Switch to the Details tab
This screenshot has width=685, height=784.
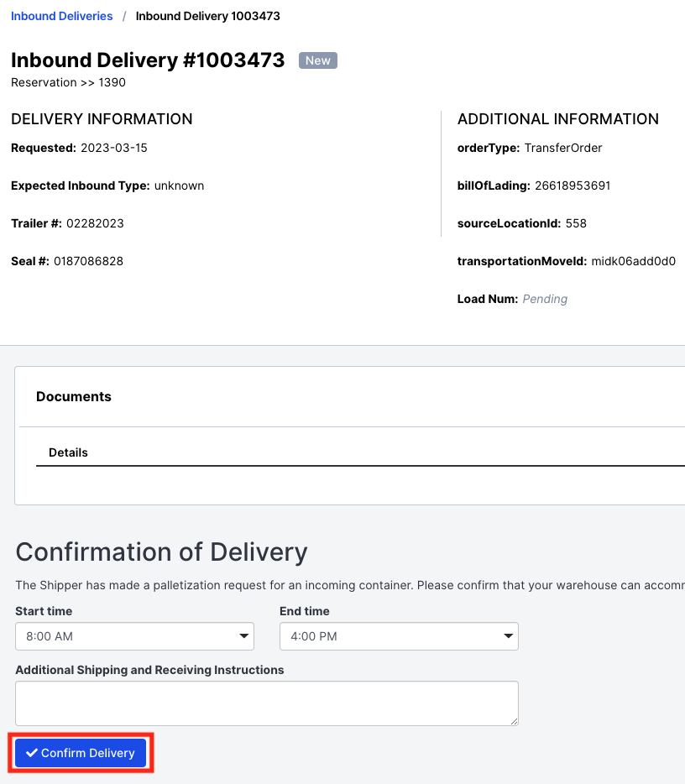point(68,452)
